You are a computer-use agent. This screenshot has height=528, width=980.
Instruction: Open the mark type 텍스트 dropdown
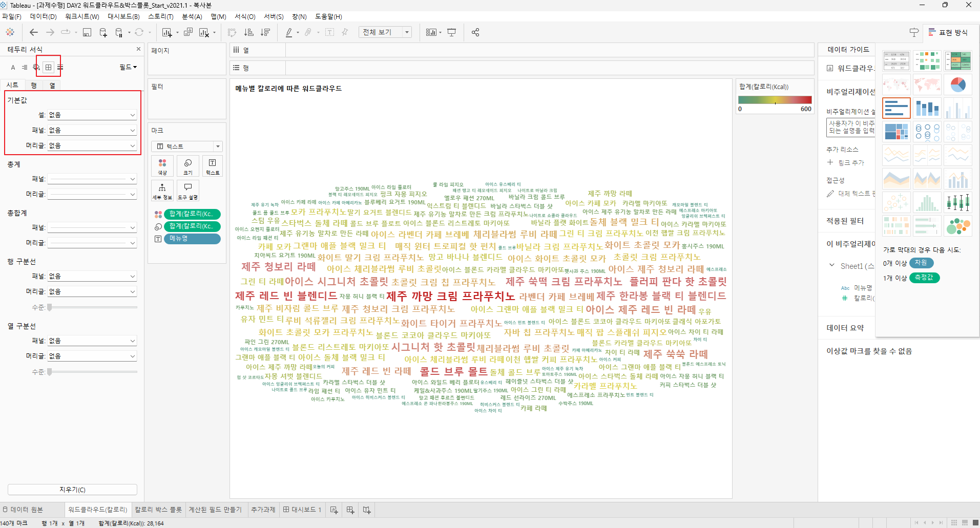(x=187, y=146)
